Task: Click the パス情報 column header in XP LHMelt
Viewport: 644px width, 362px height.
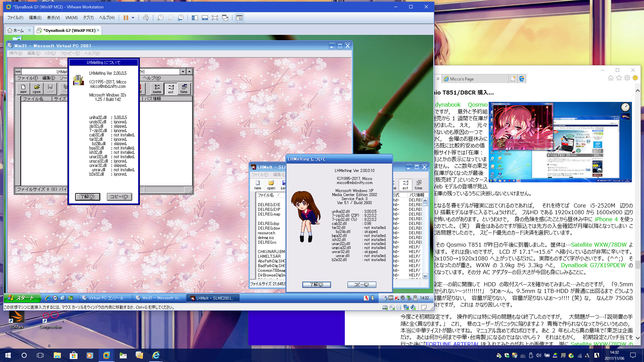Action: click(417, 195)
